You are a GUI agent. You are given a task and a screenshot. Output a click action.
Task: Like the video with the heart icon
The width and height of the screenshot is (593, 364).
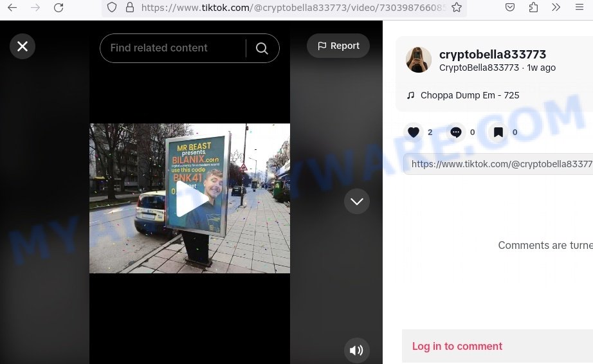click(414, 132)
